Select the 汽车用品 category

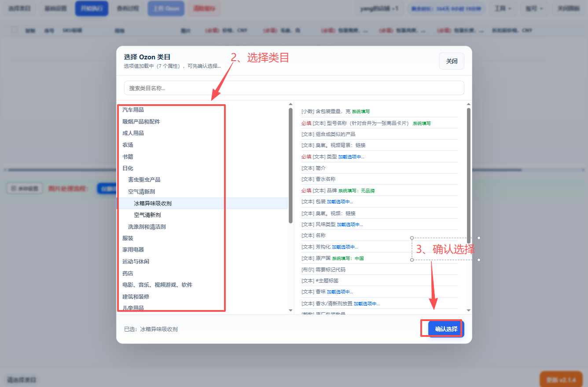pos(133,110)
